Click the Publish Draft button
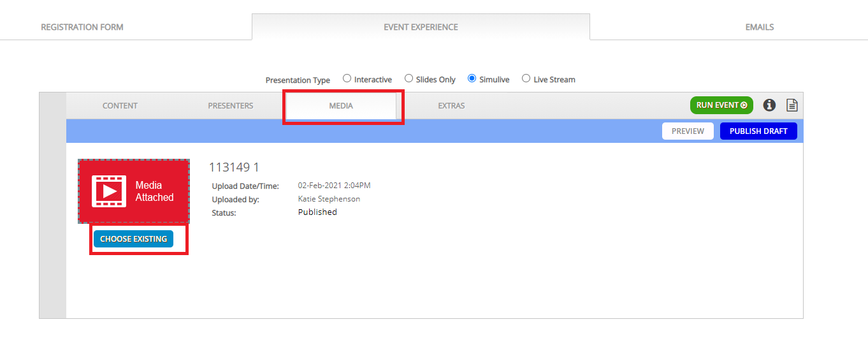 pos(758,131)
